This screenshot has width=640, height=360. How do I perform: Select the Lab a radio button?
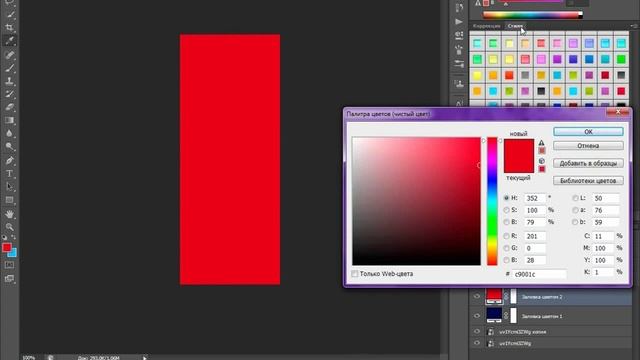(x=575, y=210)
